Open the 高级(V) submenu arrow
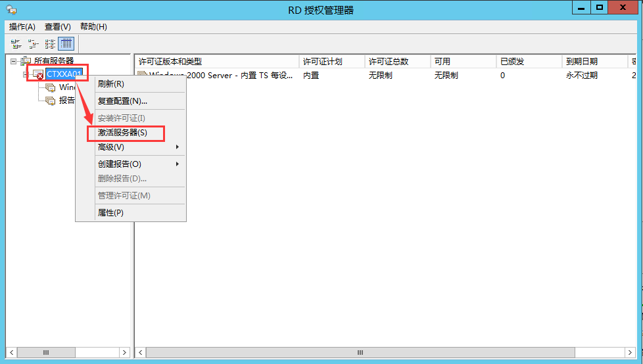 coord(177,147)
